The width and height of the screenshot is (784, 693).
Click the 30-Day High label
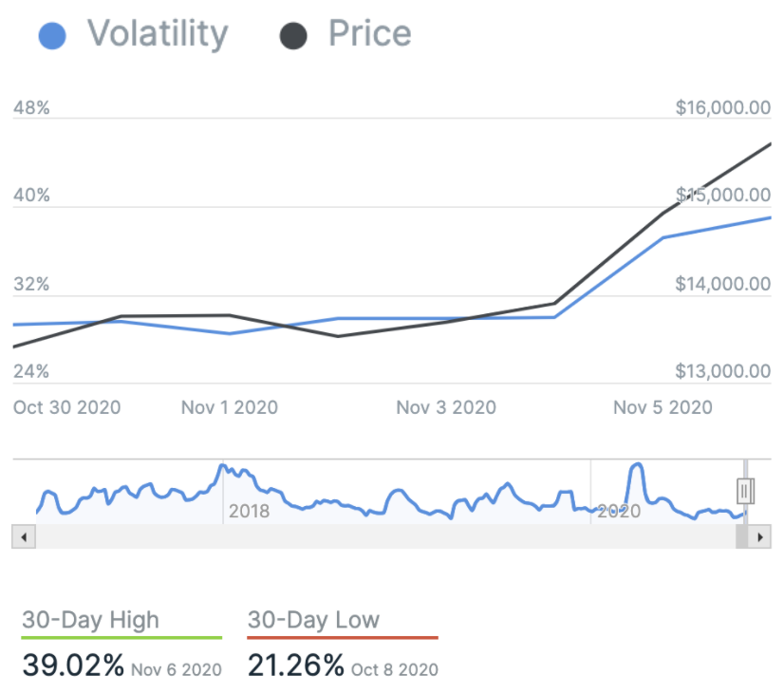[x=91, y=621]
